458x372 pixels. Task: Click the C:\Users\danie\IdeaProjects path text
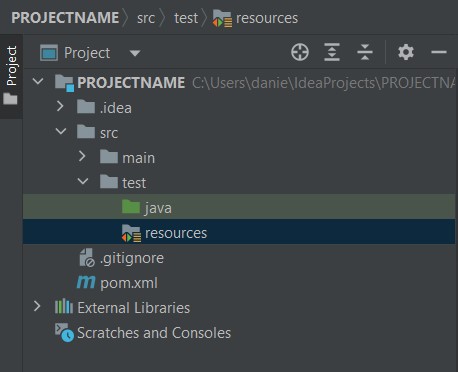(323, 83)
